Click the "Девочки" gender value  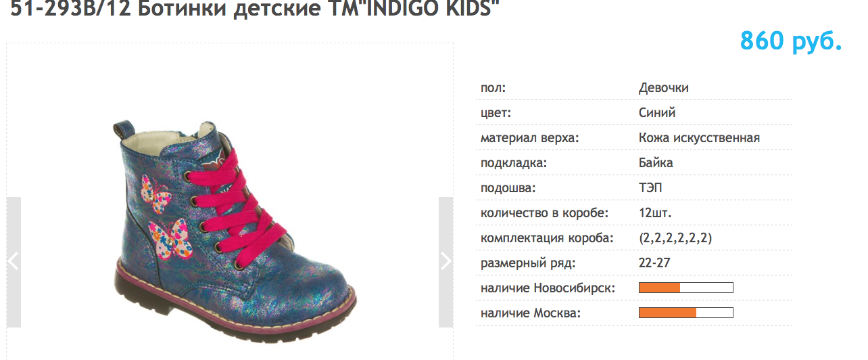click(663, 88)
